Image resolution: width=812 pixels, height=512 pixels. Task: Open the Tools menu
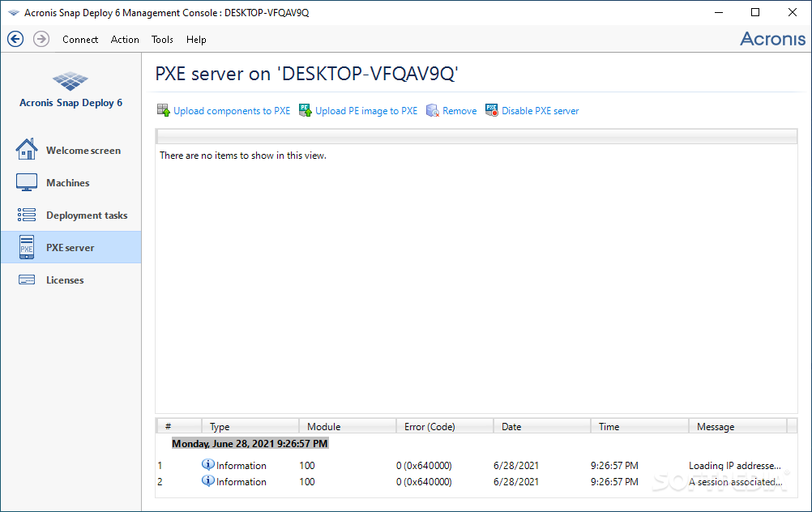[162, 40]
